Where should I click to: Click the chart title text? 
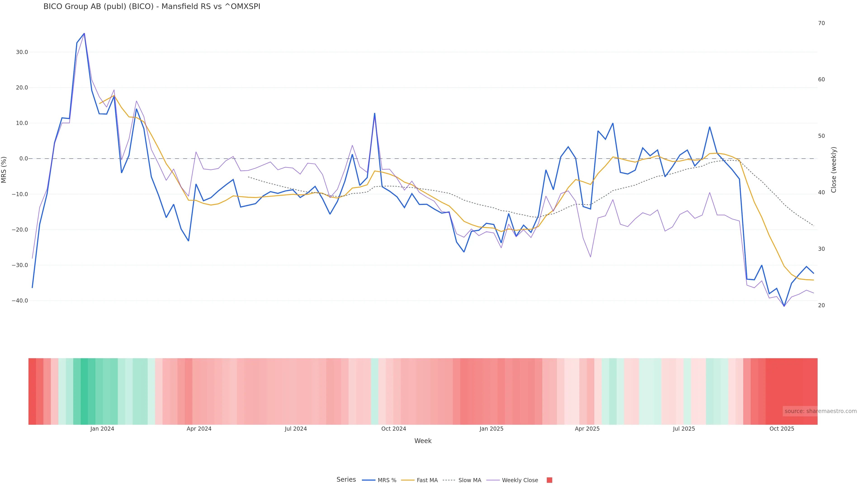(152, 7)
